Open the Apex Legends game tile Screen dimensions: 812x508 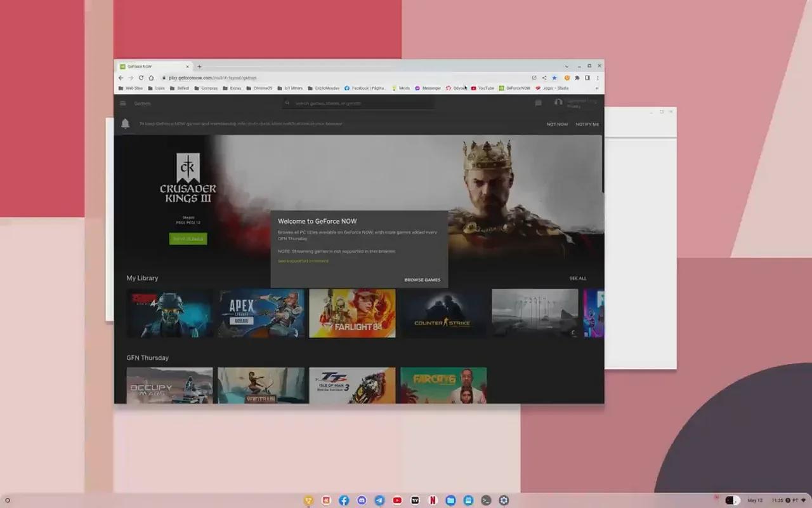262,313
